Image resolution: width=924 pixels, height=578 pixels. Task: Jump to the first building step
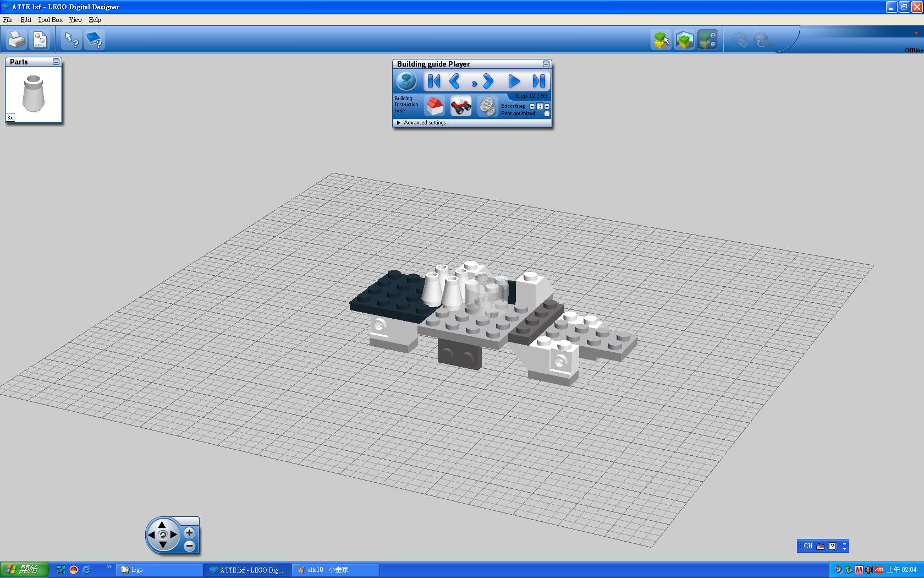click(434, 81)
